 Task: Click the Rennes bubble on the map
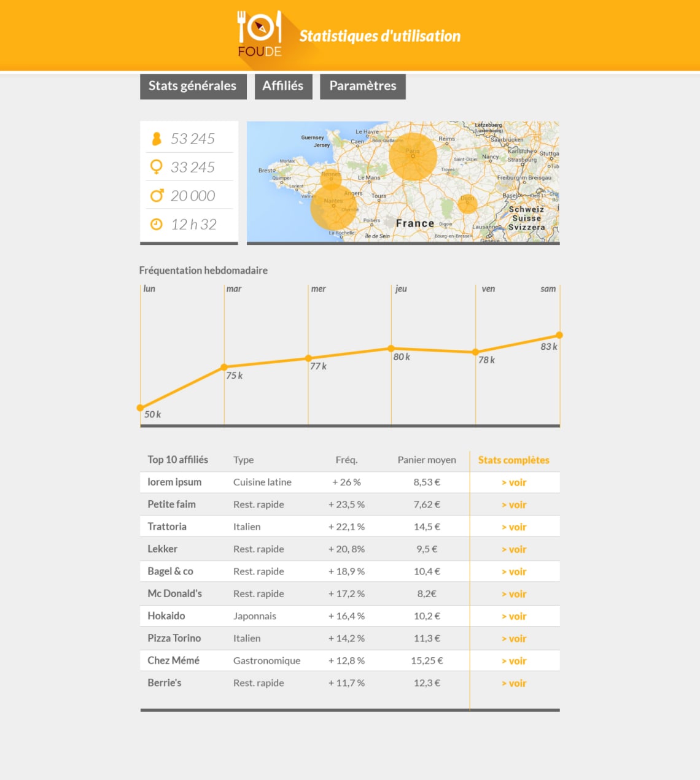[x=331, y=179]
